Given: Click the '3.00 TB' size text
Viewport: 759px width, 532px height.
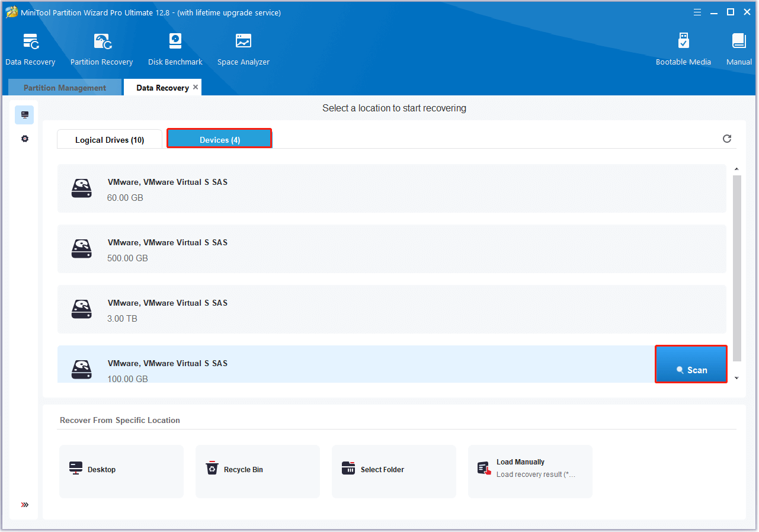Looking at the screenshot, I should (x=122, y=319).
